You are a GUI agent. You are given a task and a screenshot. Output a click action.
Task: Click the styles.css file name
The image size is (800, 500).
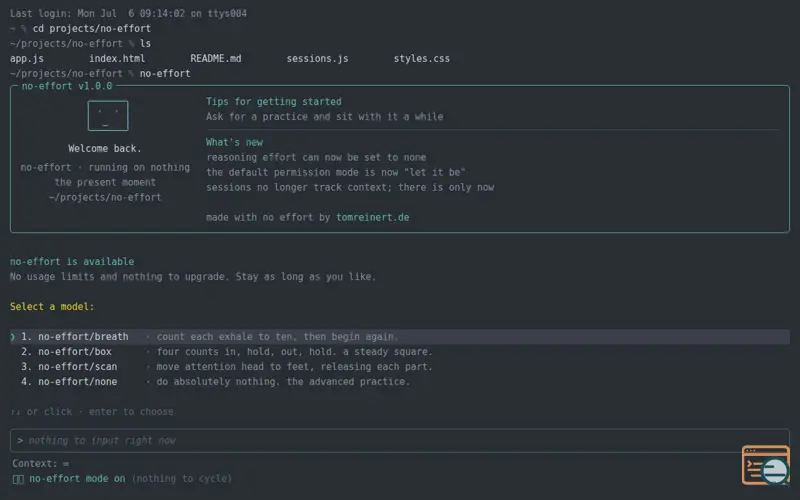pyautogui.click(x=422, y=59)
